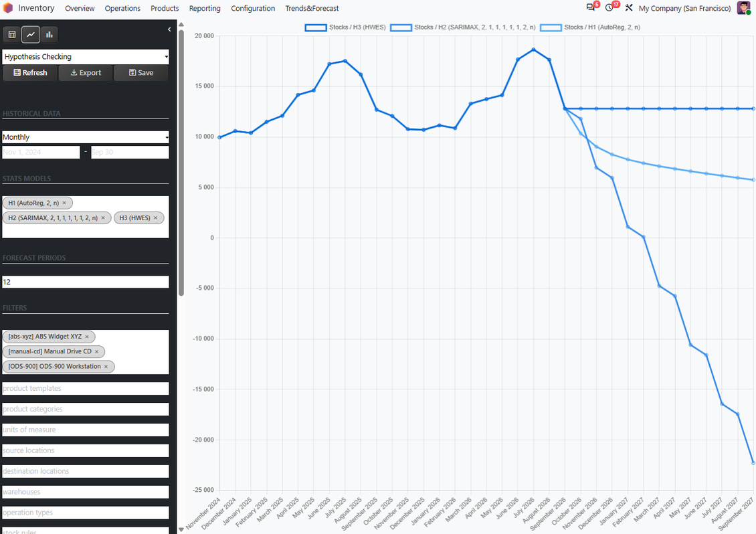This screenshot has width=756, height=534.
Task: Click the units of measure filter field
Action: [x=86, y=430]
